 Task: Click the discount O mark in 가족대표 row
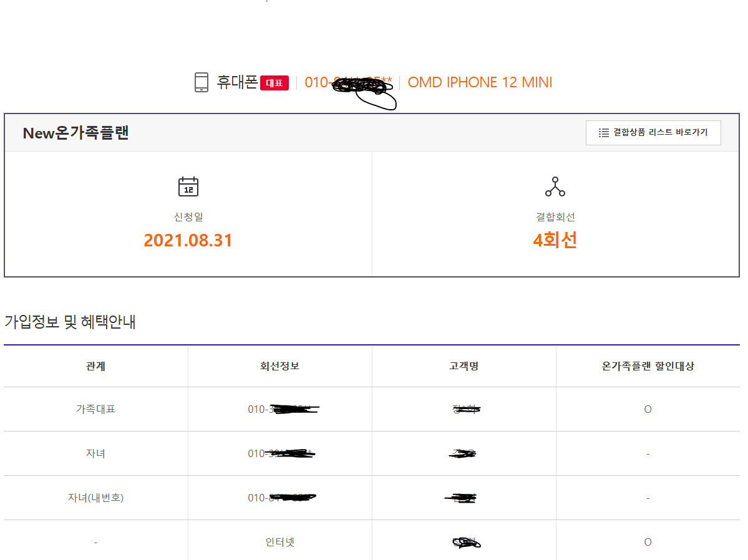[648, 410]
